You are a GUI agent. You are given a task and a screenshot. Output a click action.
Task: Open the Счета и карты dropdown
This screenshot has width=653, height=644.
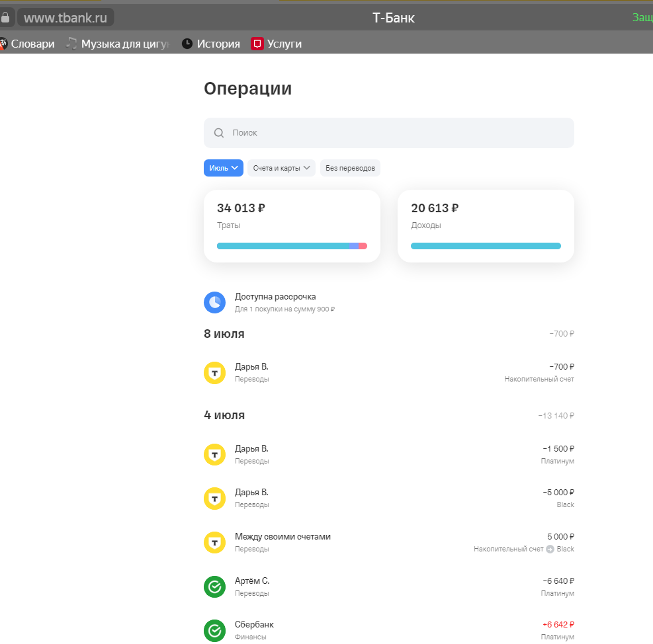click(x=281, y=168)
